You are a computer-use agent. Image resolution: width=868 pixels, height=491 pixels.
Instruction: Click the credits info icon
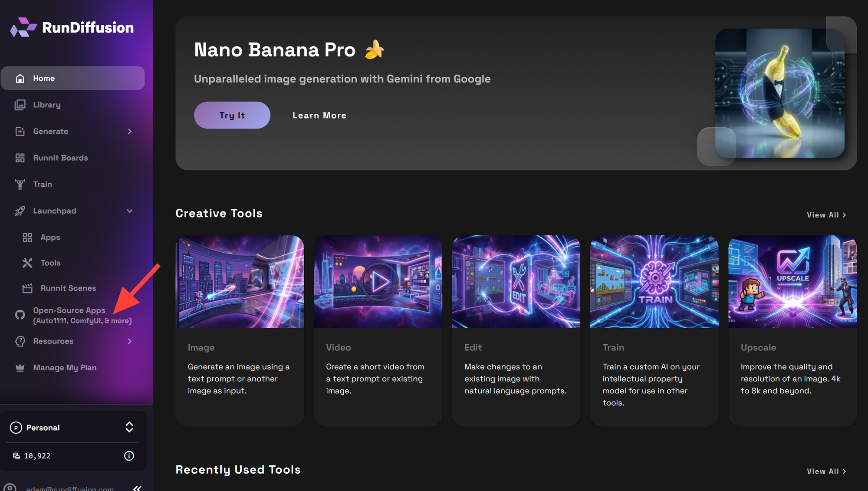coord(129,456)
